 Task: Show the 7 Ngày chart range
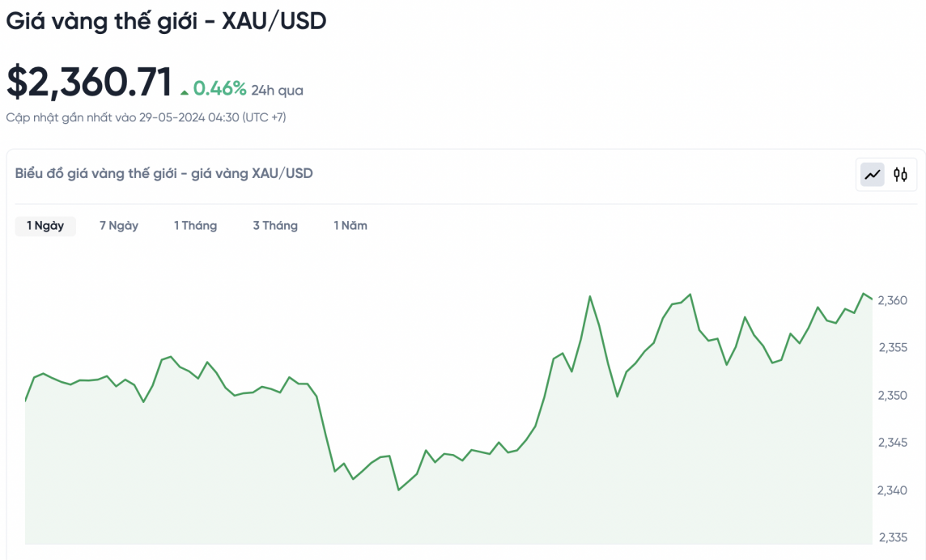pyautogui.click(x=119, y=226)
